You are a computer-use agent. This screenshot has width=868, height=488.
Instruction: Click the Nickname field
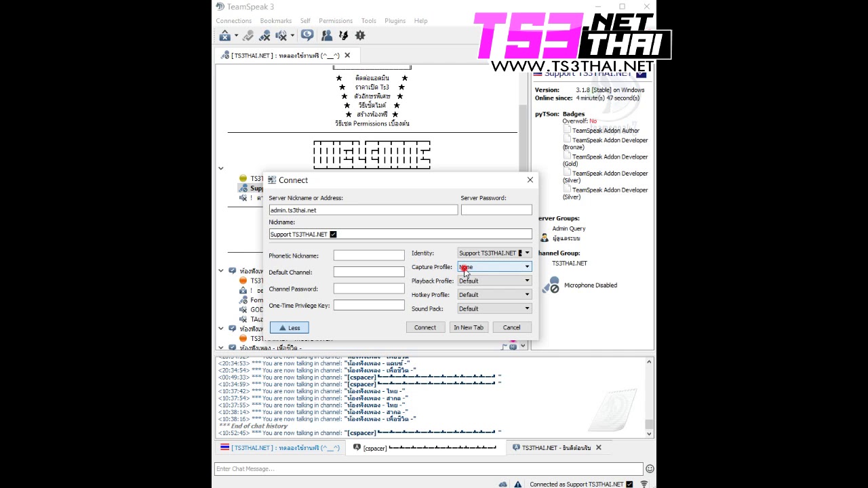400,235
